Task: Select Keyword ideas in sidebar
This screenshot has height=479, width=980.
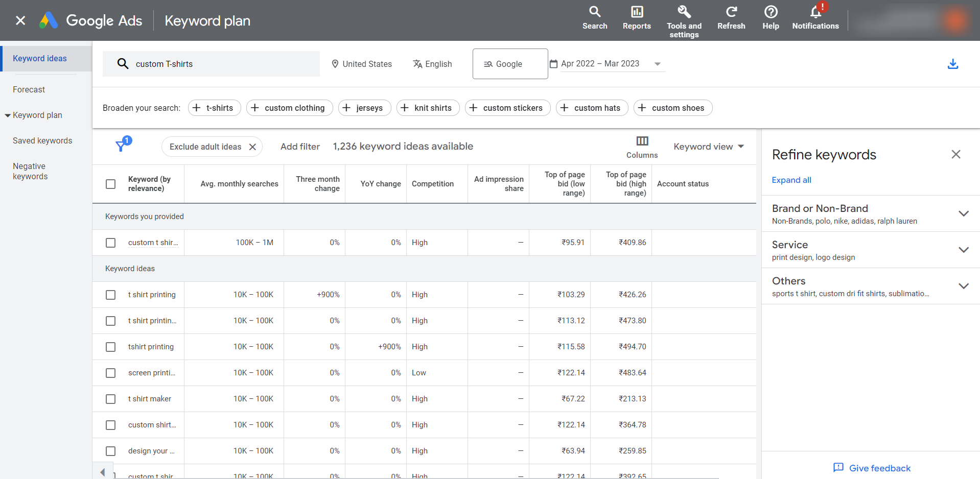Action: [40, 58]
